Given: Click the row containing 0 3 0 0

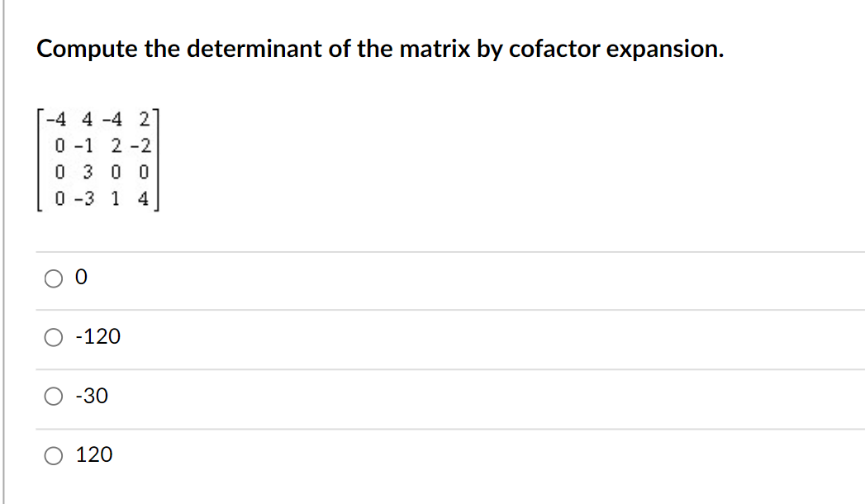Looking at the screenshot, I should tap(101, 171).
